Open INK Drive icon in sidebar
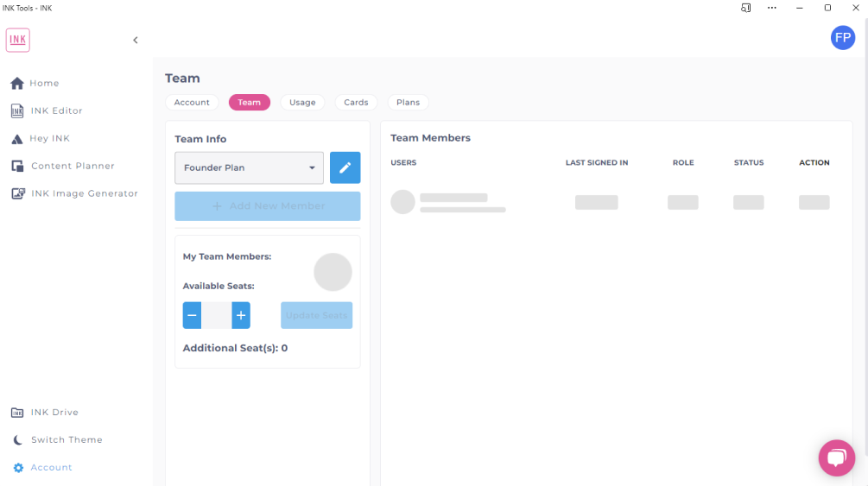868x486 pixels. pos(17,413)
